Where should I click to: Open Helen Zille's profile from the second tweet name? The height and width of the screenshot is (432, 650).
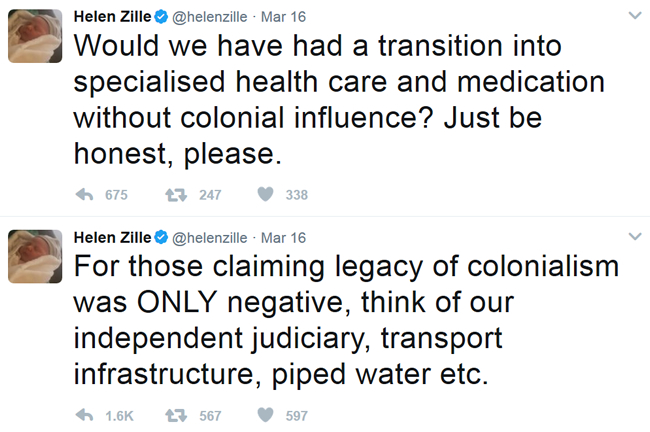[112, 238]
